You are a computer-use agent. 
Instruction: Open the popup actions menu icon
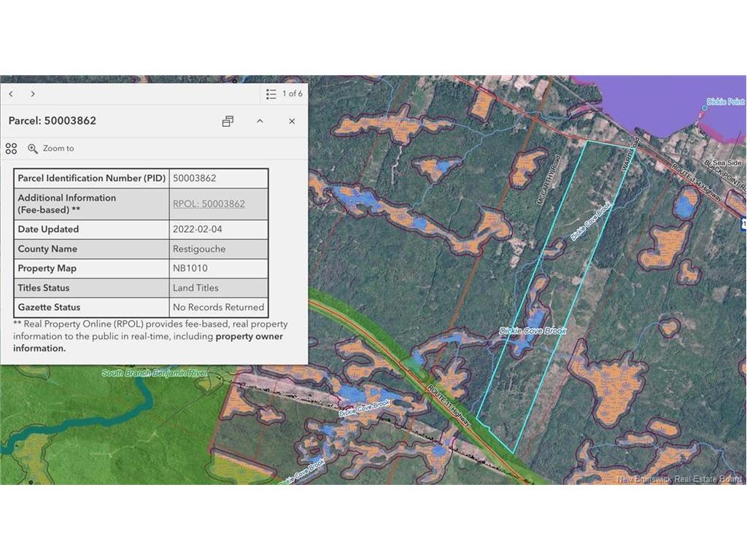(x=11, y=149)
